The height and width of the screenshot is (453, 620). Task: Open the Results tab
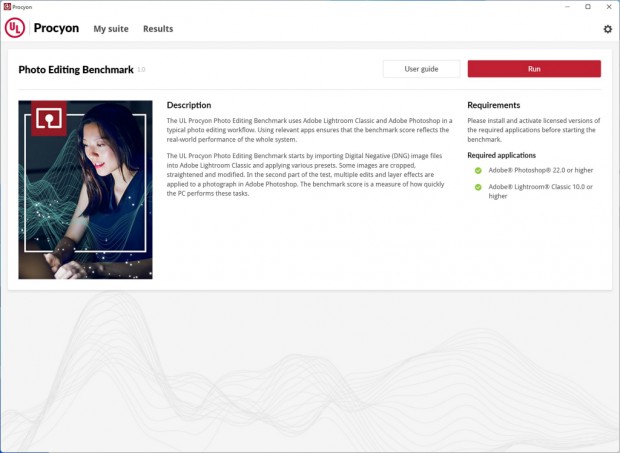pos(158,29)
